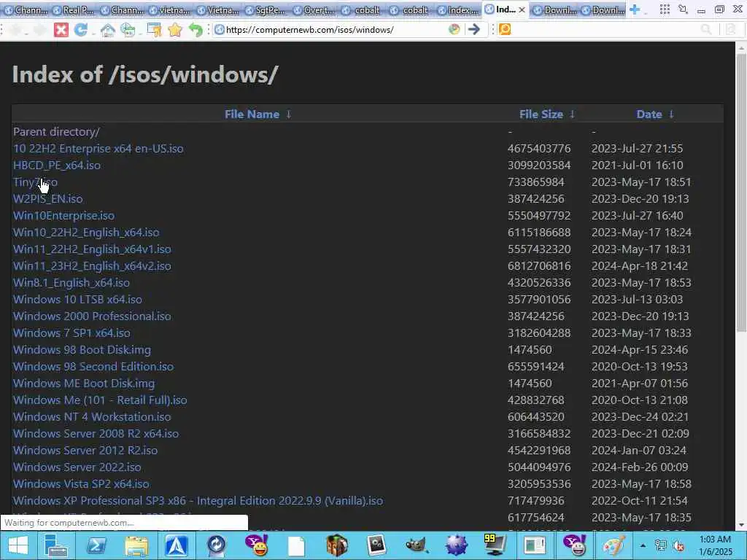Download HBCD_PE_x64.iso
Viewport: 747px width, 560px height.
tap(57, 166)
